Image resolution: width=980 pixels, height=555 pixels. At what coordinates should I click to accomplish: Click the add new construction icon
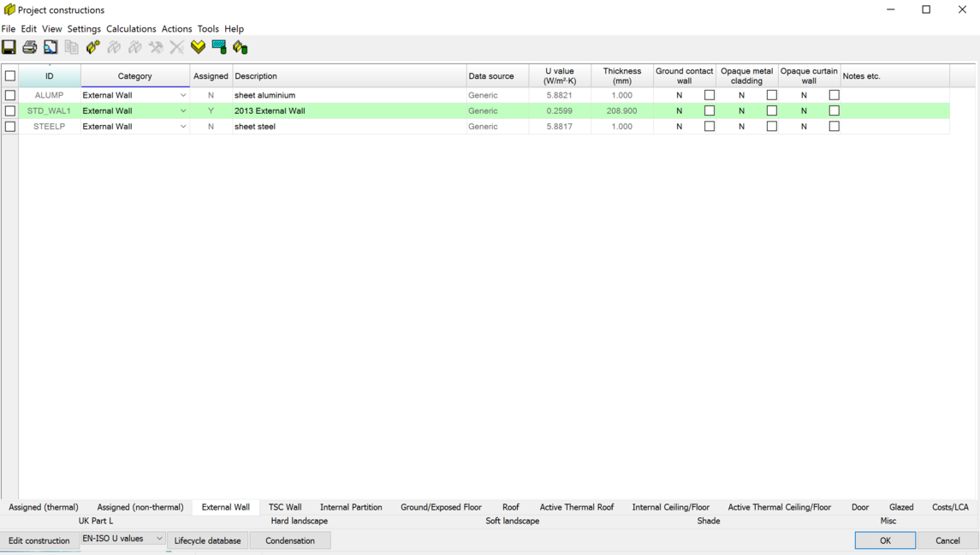click(92, 47)
